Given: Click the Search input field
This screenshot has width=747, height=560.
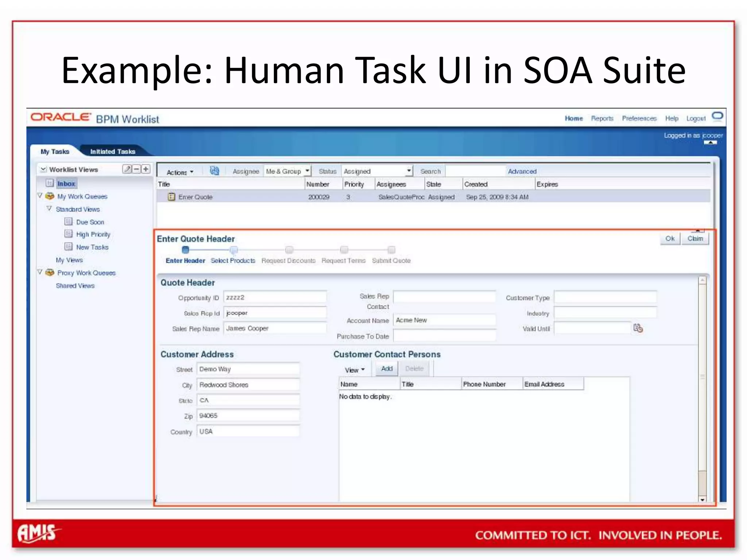Looking at the screenshot, I should click(x=475, y=171).
